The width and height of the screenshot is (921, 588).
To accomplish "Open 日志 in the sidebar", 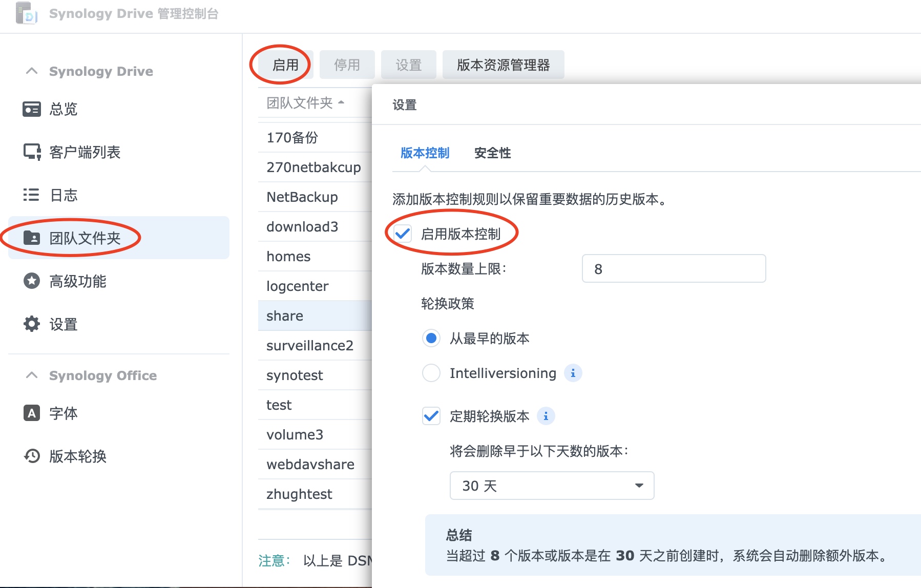I will point(119,195).
